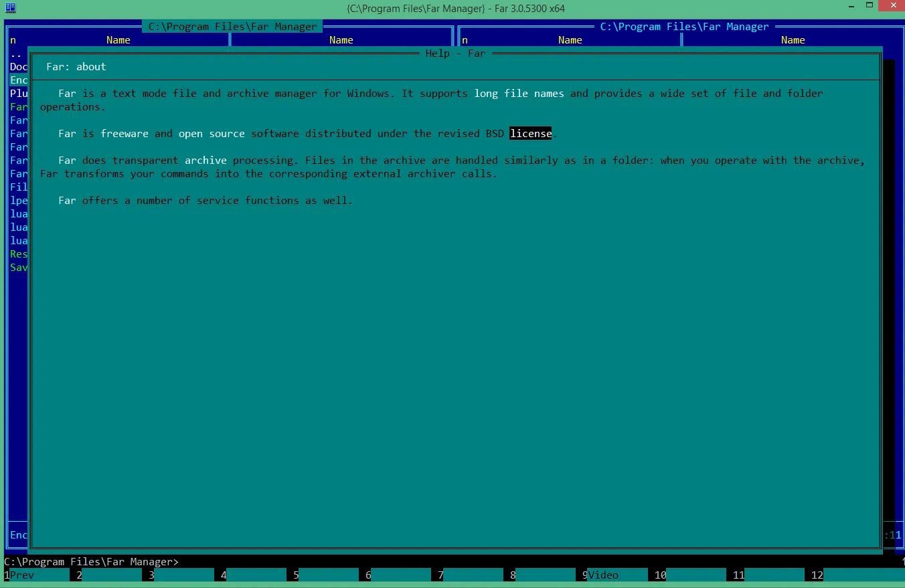Click the right panel path title

point(684,27)
